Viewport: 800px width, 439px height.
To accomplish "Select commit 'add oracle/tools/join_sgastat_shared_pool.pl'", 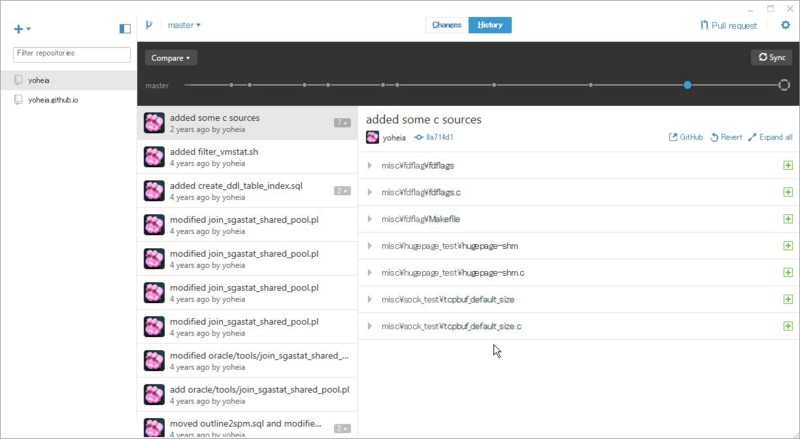I will pos(247,395).
